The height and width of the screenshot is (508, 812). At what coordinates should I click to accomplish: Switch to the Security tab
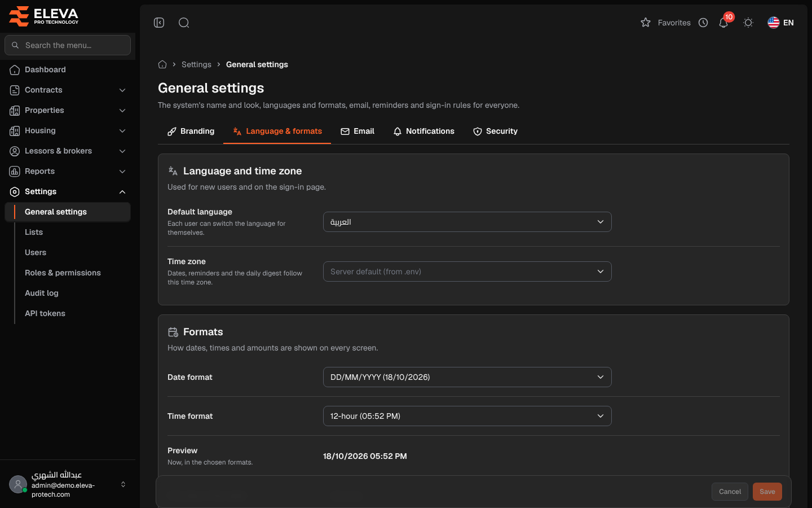click(495, 131)
